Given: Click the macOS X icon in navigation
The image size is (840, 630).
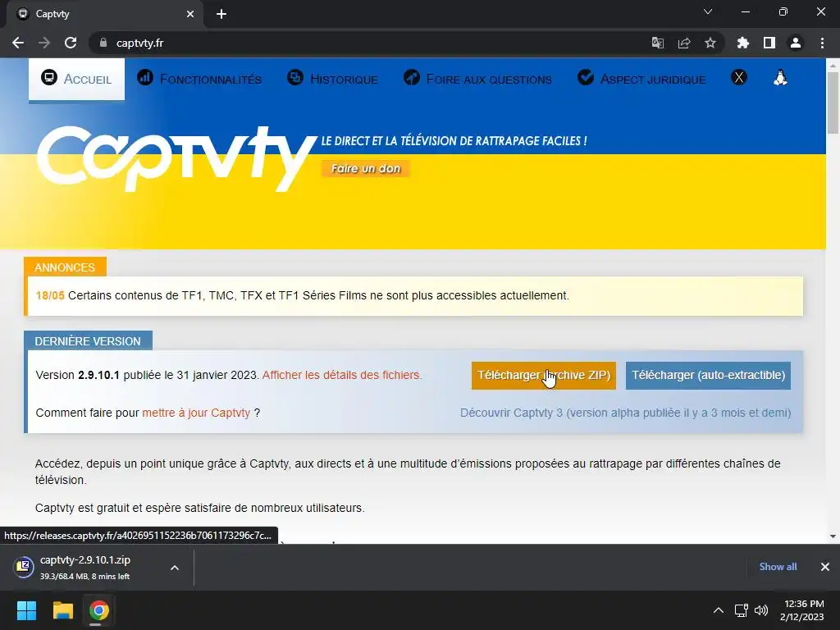Looking at the screenshot, I should pyautogui.click(x=739, y=78).
